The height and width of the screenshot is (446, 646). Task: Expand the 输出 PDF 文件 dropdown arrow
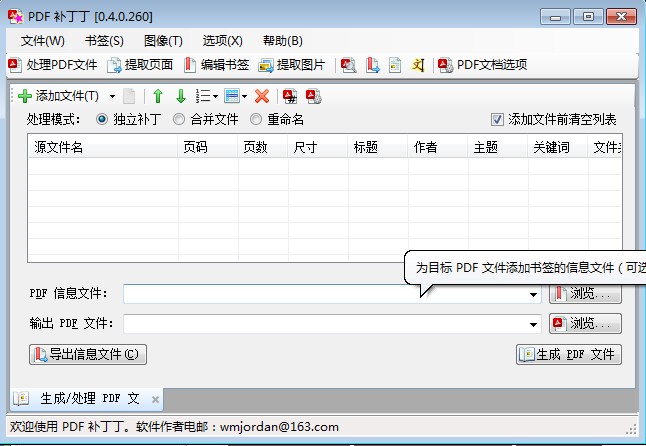click(533, 325)
